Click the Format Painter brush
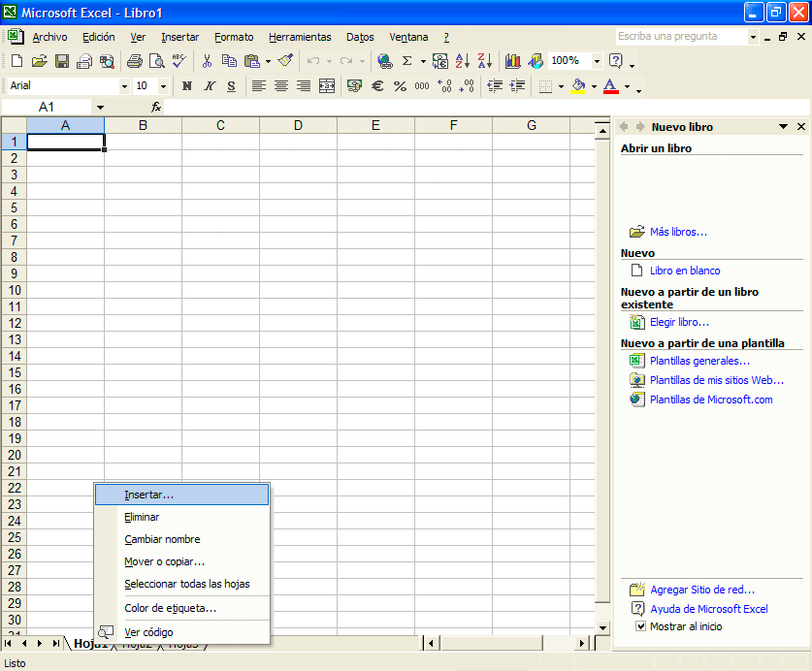The height and width of the screenshot is (671, 812). click(x=285, y=61)
